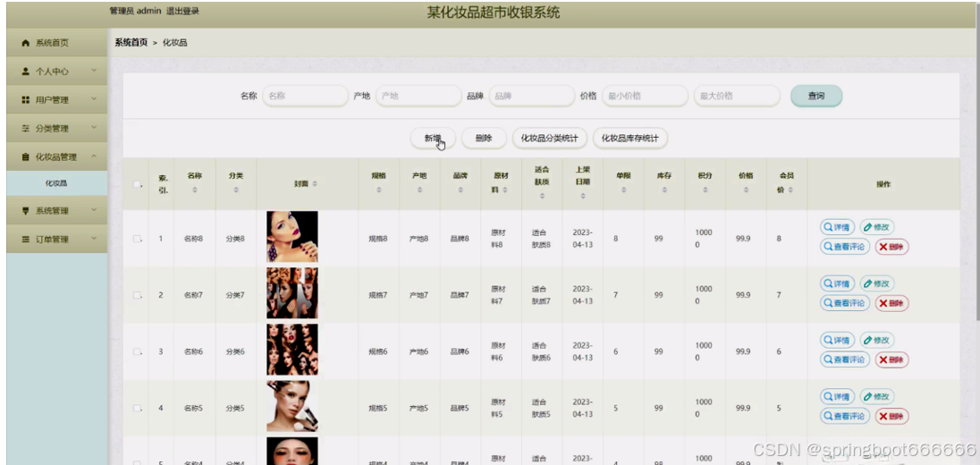Click red 删除 for 名称5 row
Viewport: 980px width, 465px height.
click(x=891, y=416)
